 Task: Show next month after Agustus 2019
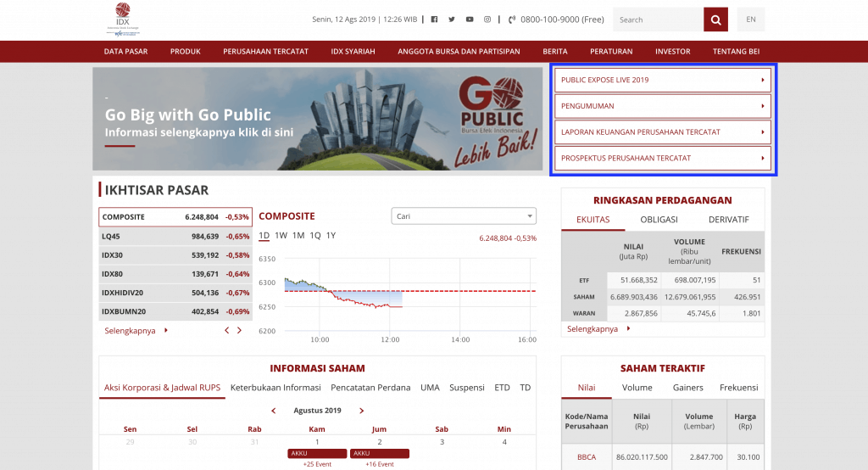[361, 411]
